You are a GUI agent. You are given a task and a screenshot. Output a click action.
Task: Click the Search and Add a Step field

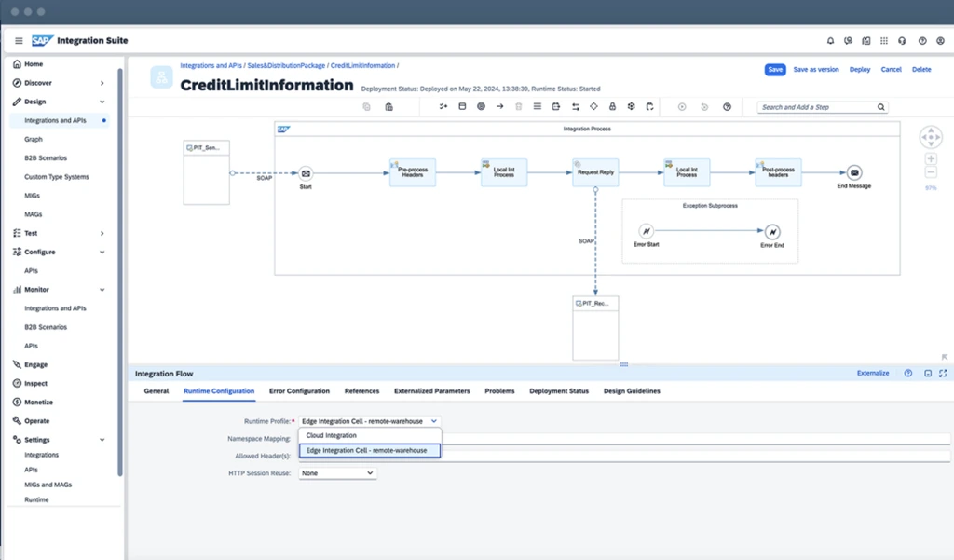click(x=822, y=107)
